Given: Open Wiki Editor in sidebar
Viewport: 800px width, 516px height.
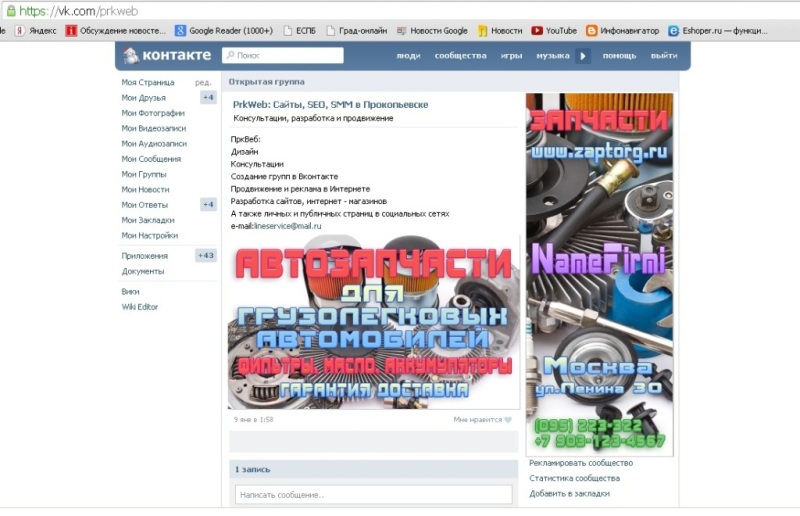Looking at the screenshot, I should 140,307.
